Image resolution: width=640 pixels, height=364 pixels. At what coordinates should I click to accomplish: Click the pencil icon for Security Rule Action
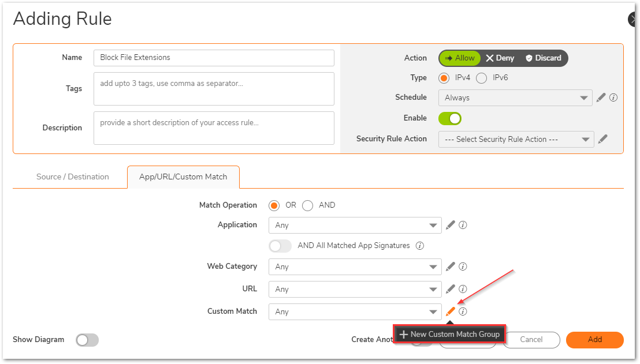click(602, 139)
